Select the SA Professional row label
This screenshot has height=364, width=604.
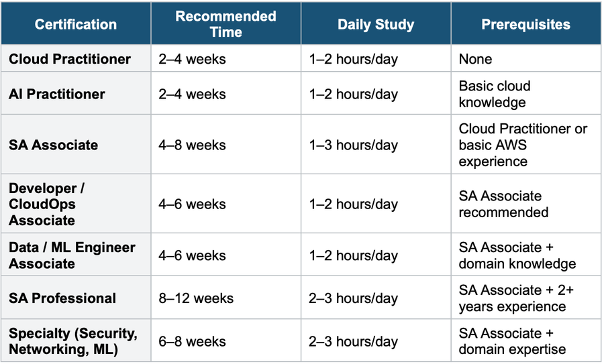coord(62,298)
